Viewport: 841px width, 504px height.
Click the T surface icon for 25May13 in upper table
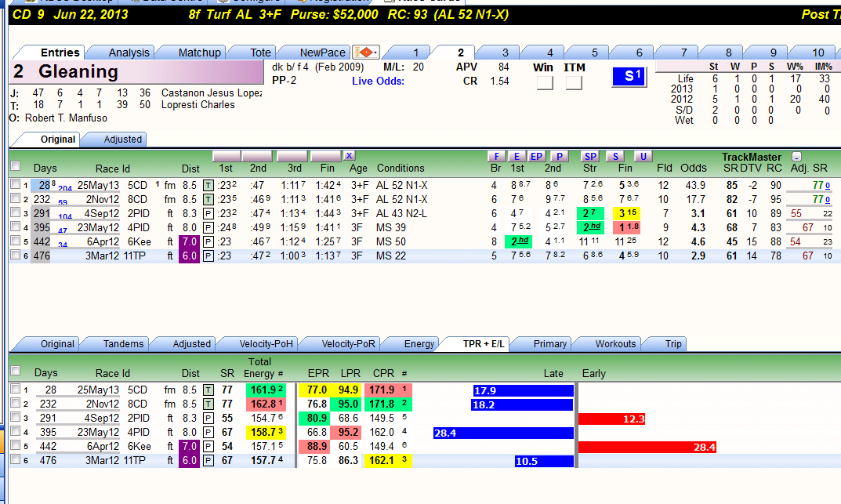point(208,186)
